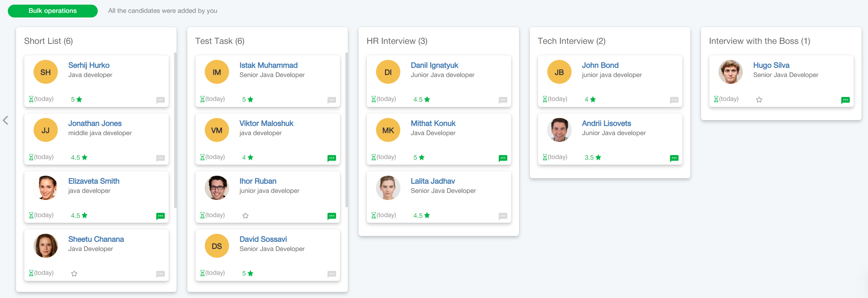
Task: Click the Bulk operations button
Action: pos(53,11)
